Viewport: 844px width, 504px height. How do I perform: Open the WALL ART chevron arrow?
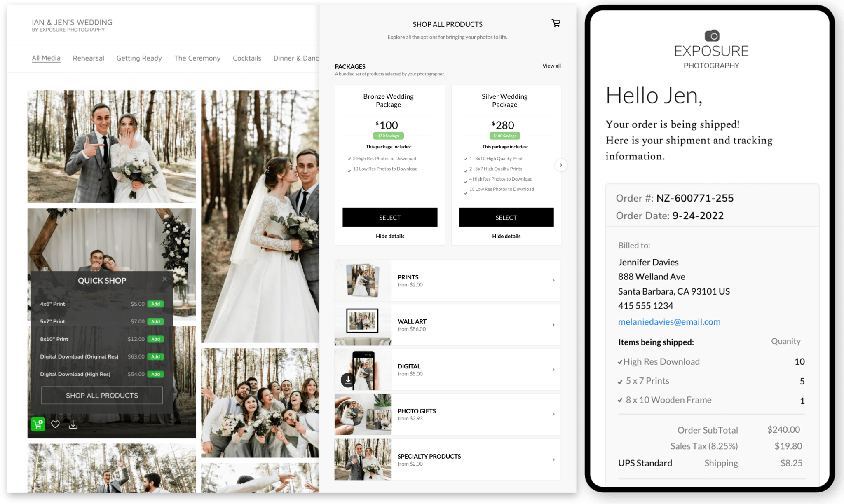click(x=553, y=325)
